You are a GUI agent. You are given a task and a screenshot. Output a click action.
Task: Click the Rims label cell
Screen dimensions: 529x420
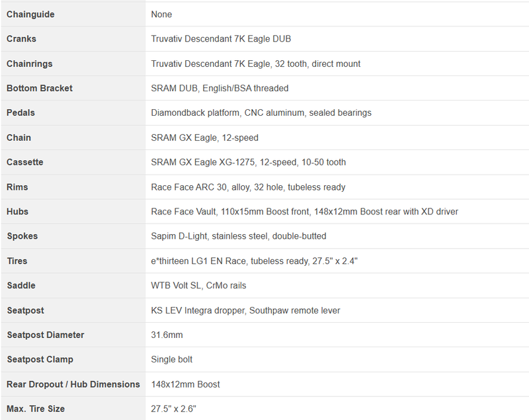click(17, 187)
